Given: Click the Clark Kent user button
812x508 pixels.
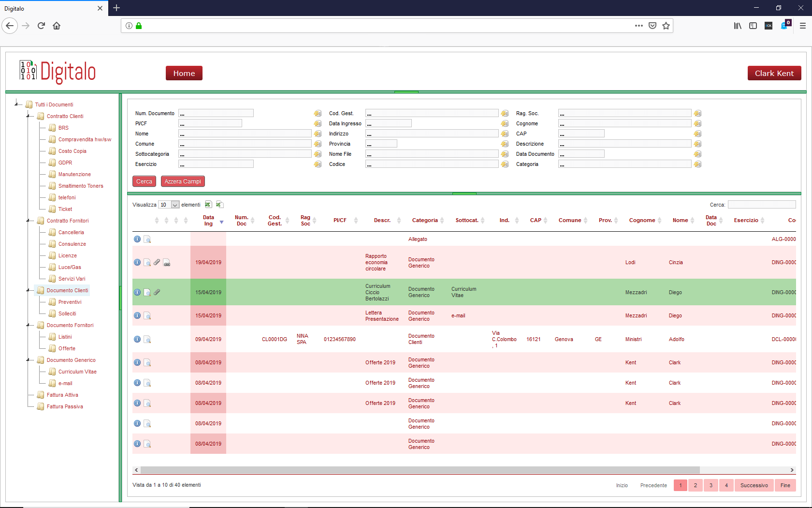Looking at the screenshot, I should point(774,73).
